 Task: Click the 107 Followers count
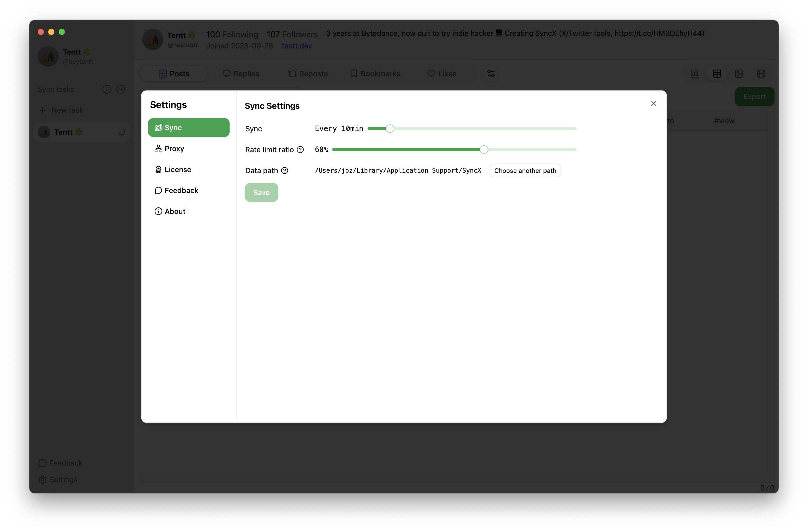pyautogui.click(x=292, y=35)
